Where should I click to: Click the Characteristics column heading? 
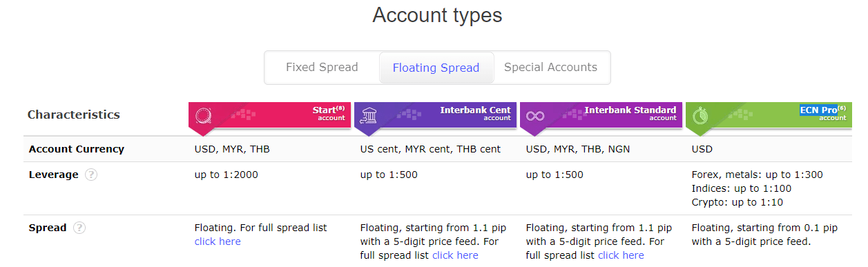point(74,115)
